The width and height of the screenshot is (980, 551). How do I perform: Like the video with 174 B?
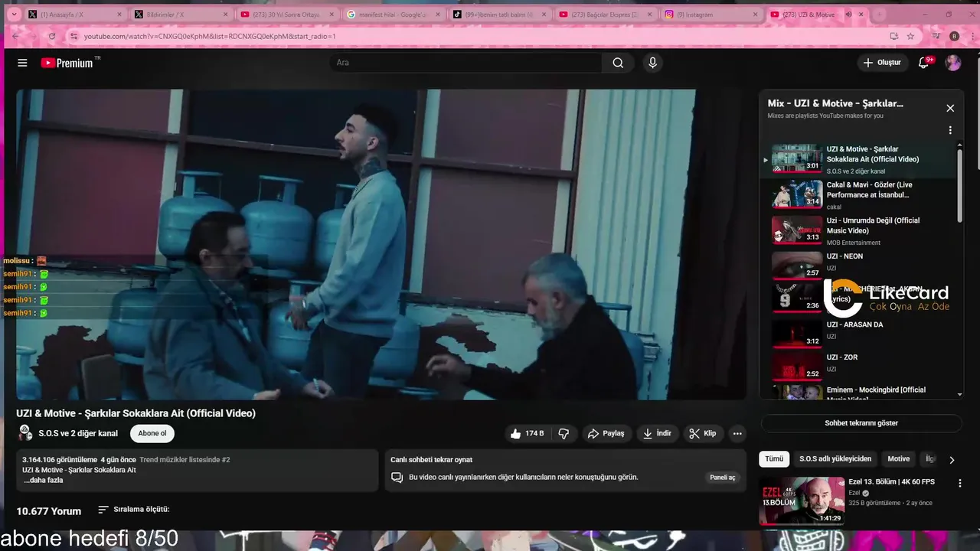(x=527, y=433)
